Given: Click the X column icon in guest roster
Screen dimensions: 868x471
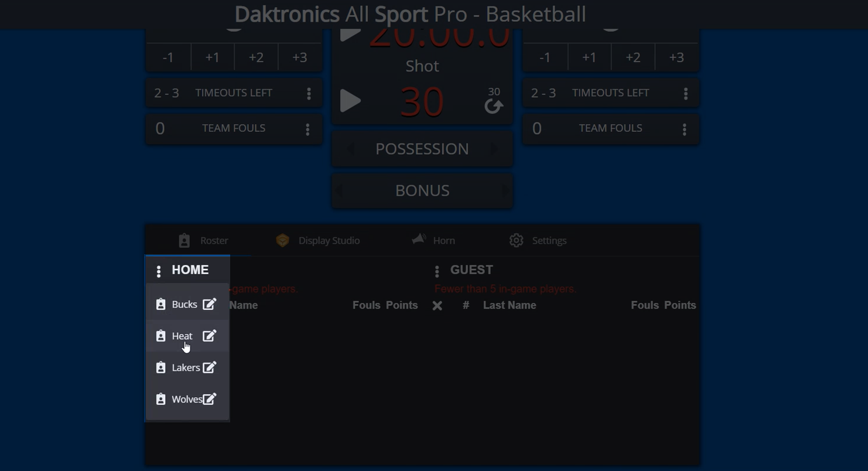Looking at the screenshot, I should (x=437, y=306).
